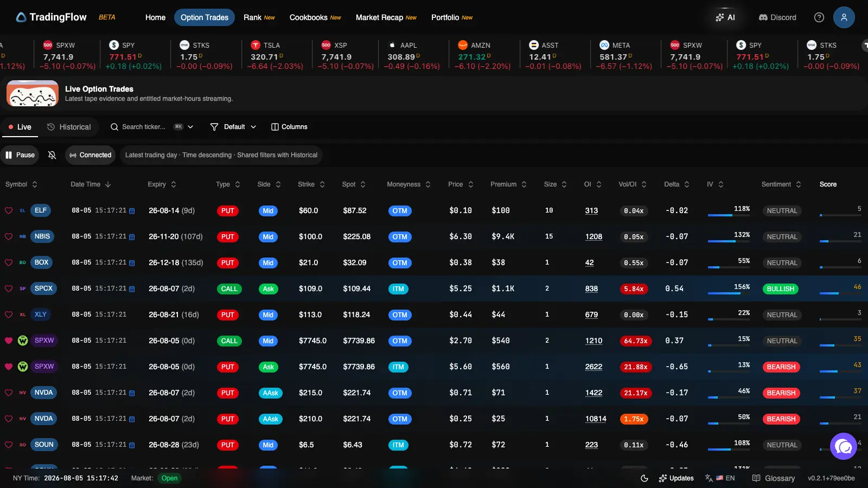Favorite the SOUN trade heart
This screenshot has height=488, width=868.
pos(9,445)
